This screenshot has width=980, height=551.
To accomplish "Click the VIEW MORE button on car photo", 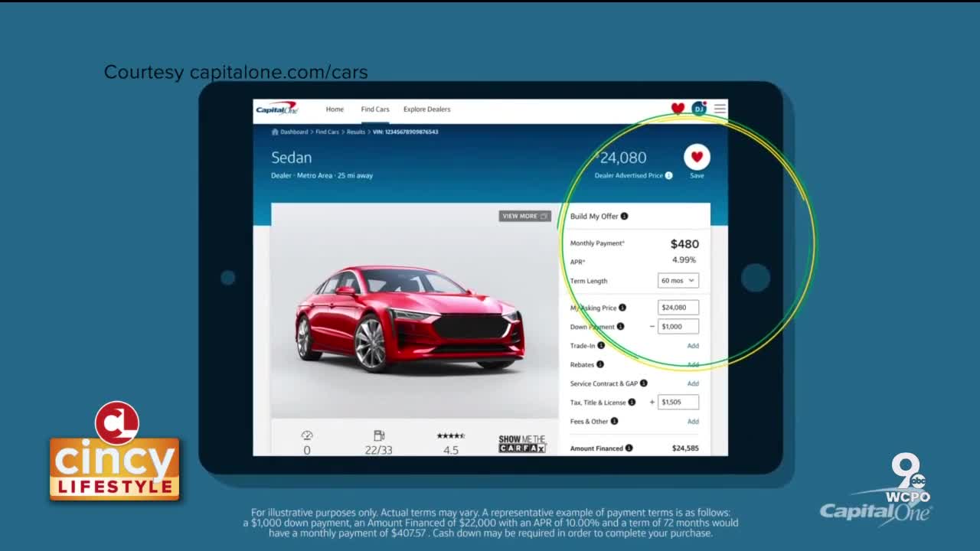I will (525, 216).
